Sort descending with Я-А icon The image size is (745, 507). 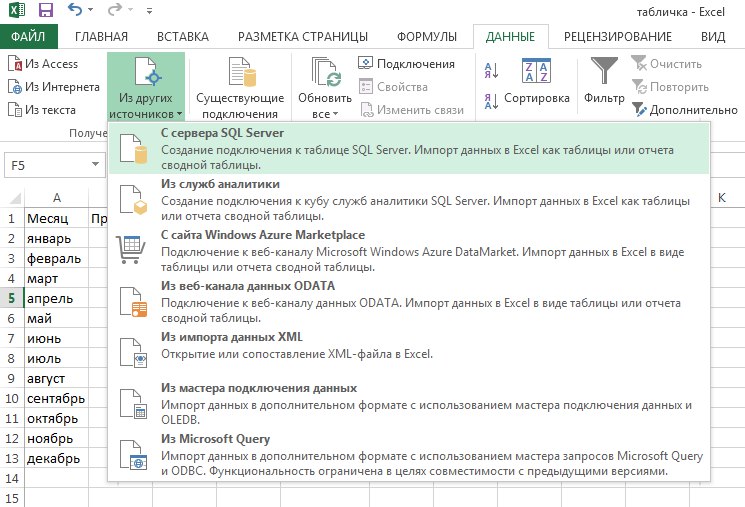pos(491,101)
